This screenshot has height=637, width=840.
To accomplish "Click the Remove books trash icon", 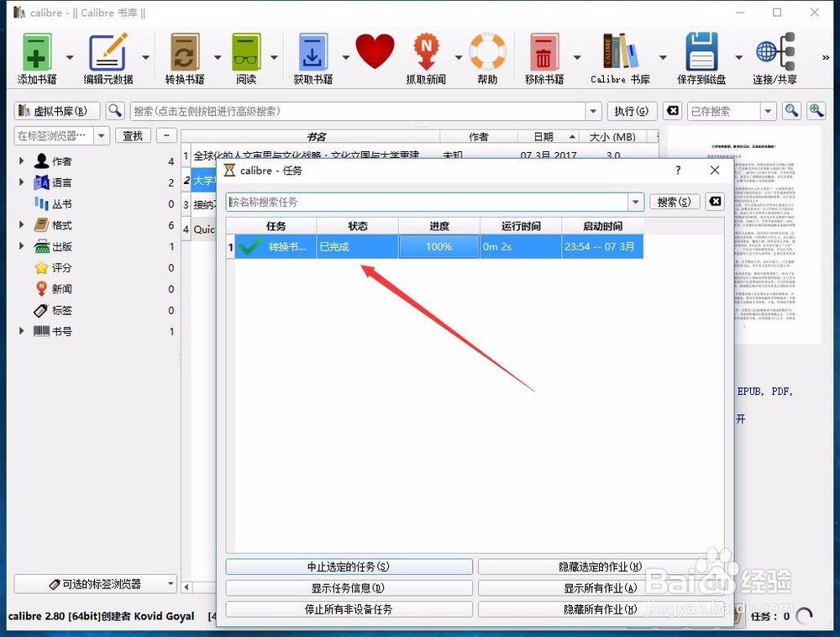I will coord(544,52).
